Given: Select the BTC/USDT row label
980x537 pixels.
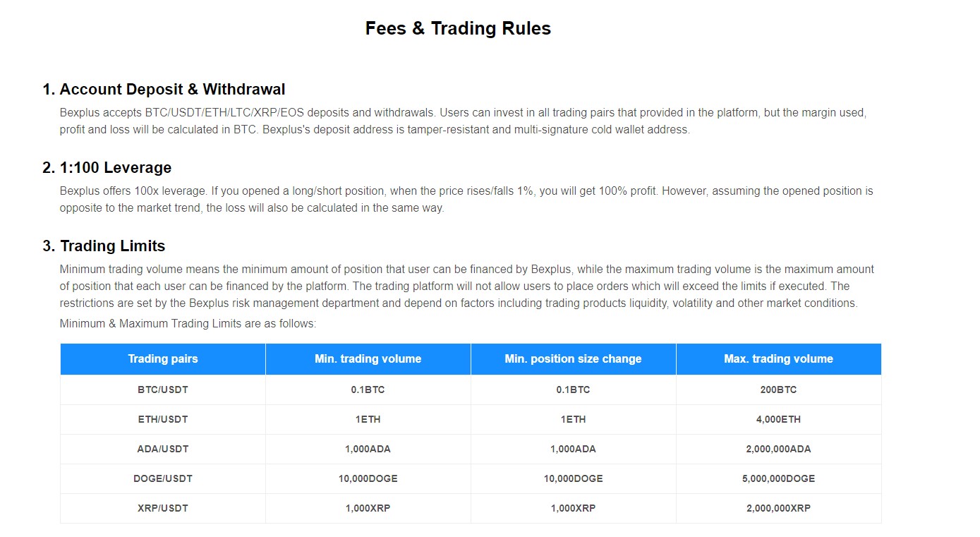Looking at the screenshot, I should click(163, 390).
